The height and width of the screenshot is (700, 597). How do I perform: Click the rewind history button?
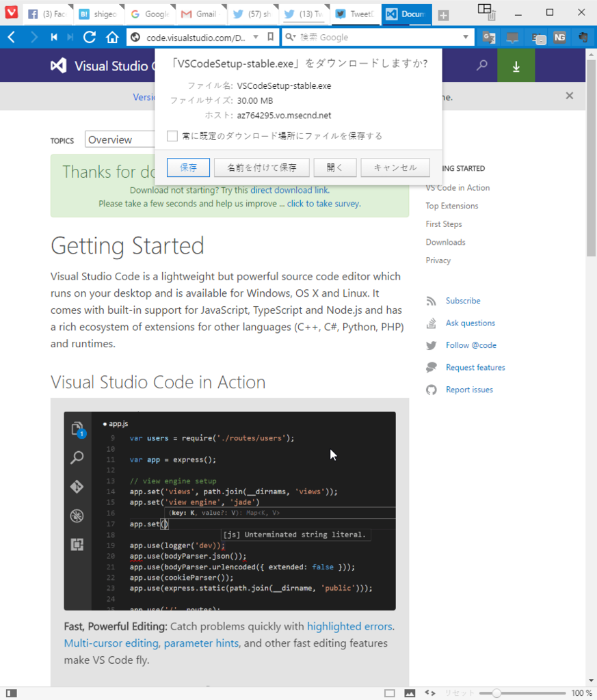click(54, 37)
